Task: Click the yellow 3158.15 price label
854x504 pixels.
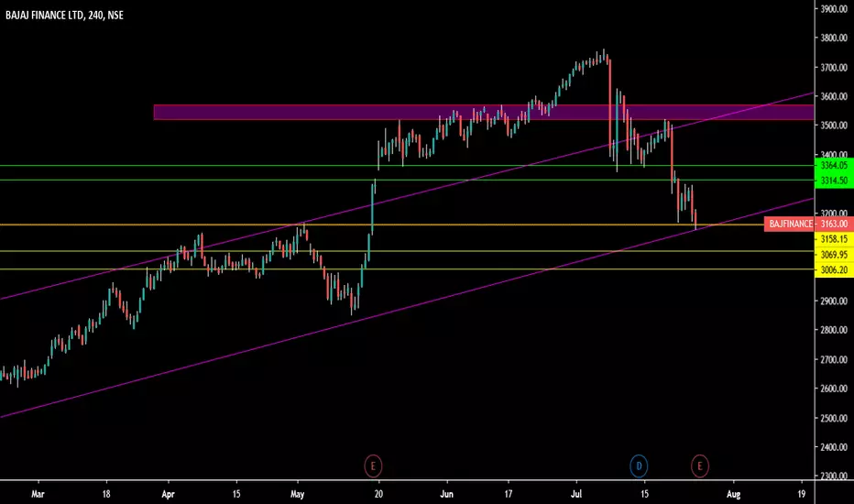Action: (834, 239)
